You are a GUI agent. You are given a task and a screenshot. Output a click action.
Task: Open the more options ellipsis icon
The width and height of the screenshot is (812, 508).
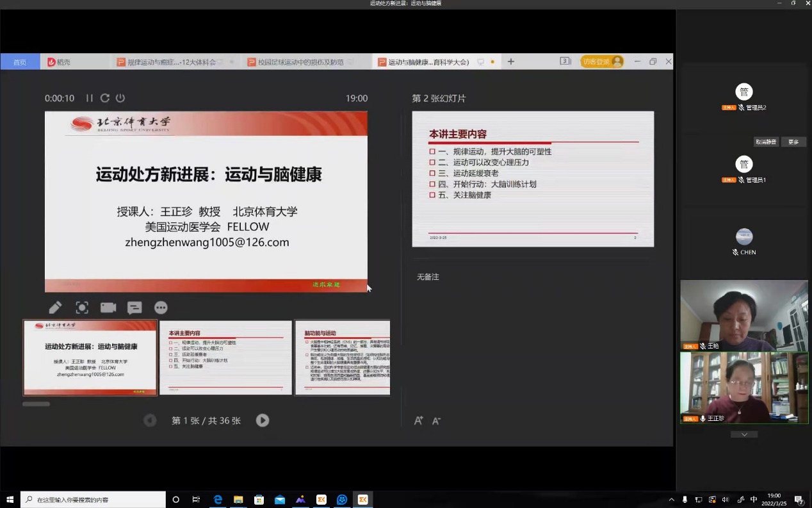tap(161, 307)
